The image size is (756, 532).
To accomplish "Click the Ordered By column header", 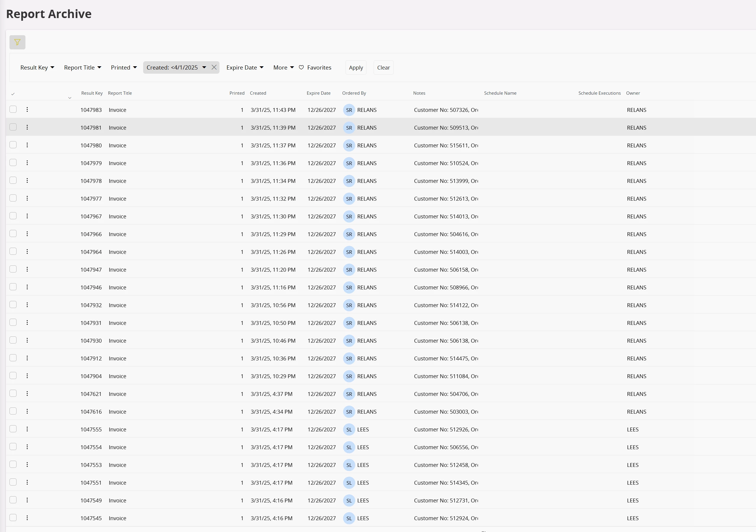I will (354, 93).
